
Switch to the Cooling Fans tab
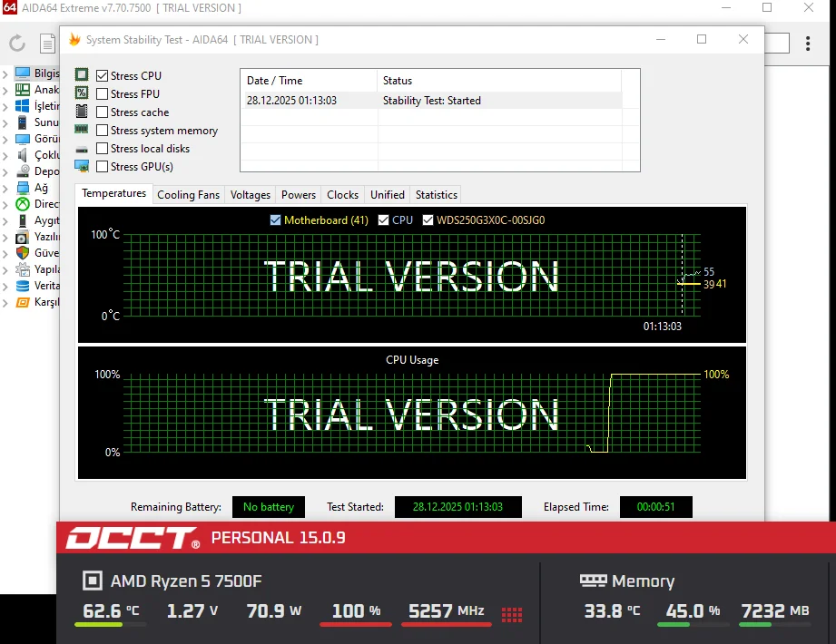coord(188,194)
